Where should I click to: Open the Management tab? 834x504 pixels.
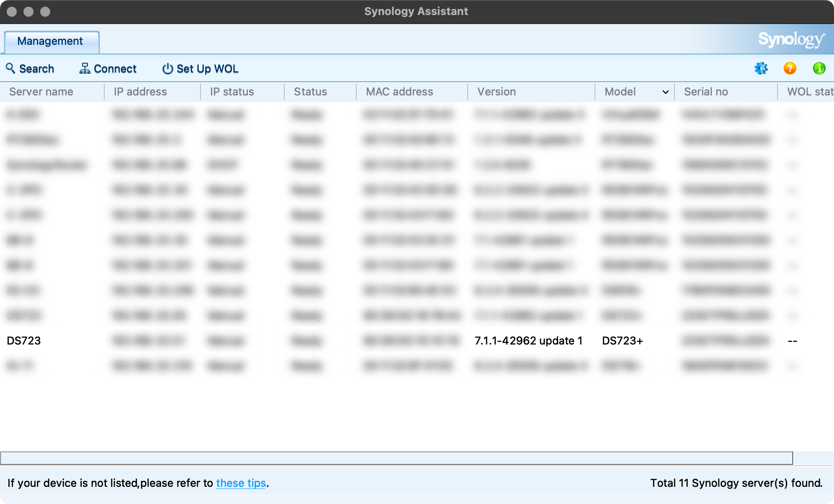pyautogui.click(x=51, y=41)
